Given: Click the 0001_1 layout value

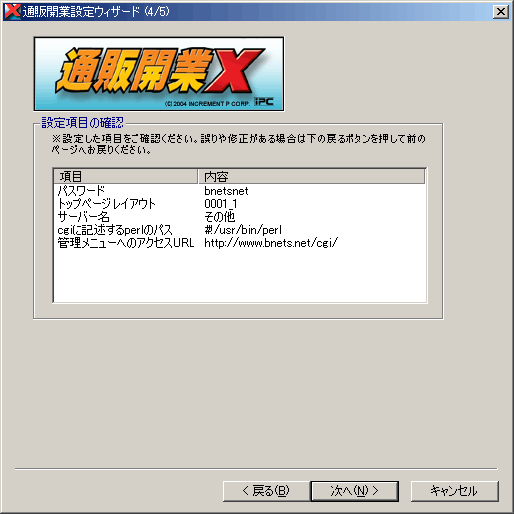Looking at the screenshot, I should (221, 204).
